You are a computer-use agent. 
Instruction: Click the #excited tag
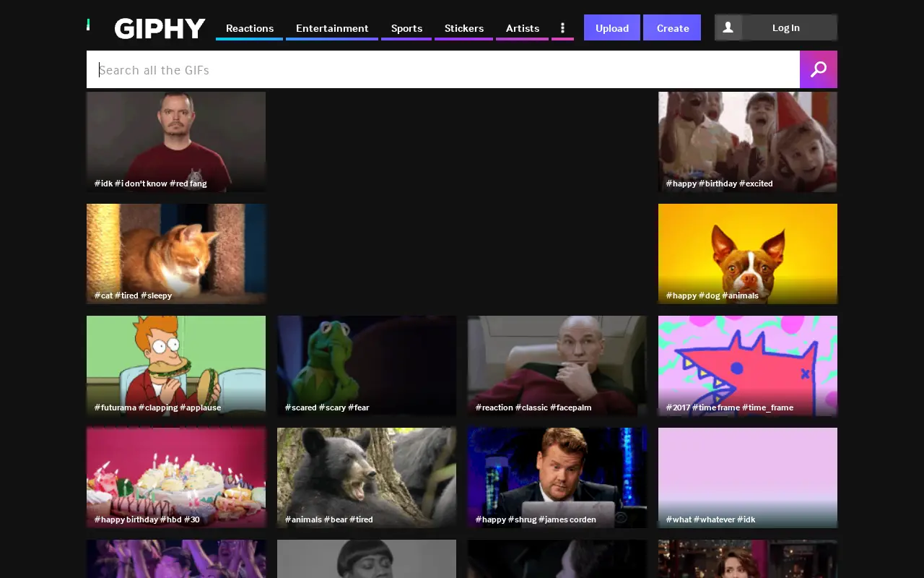[x=756, y=184]
